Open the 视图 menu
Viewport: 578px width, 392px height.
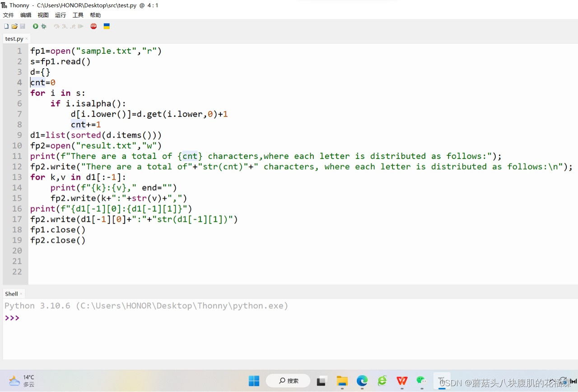click(x=43, y=15)
